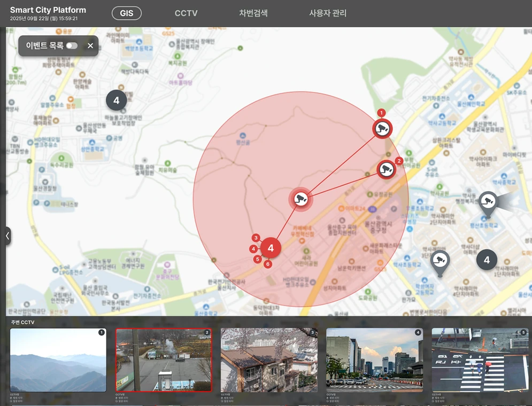Click the 울산광역시 중구청 map label
This screenshot has width=532, height=406.
379,227
